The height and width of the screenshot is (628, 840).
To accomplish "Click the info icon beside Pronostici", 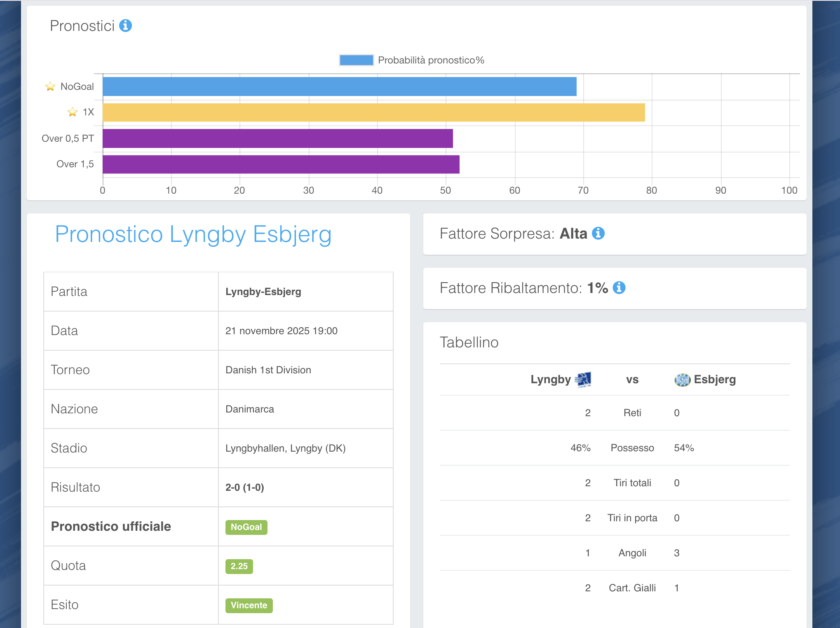I will [125, 26].
